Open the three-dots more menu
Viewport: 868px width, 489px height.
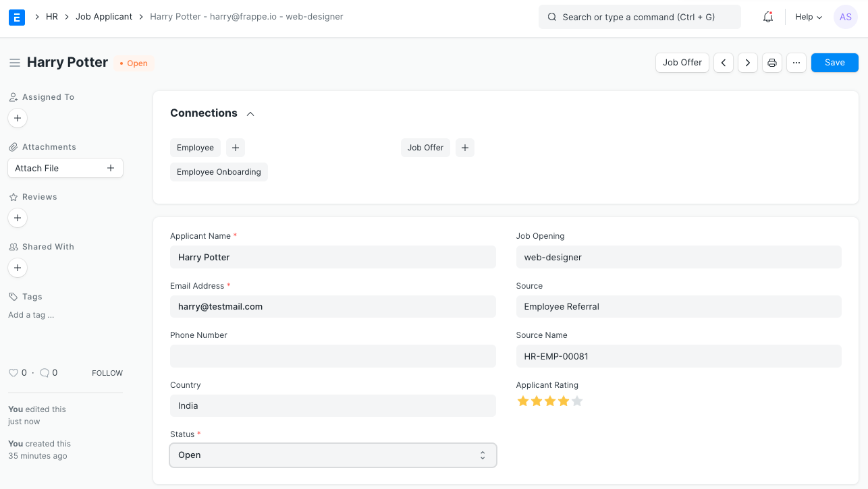point(796,63)
